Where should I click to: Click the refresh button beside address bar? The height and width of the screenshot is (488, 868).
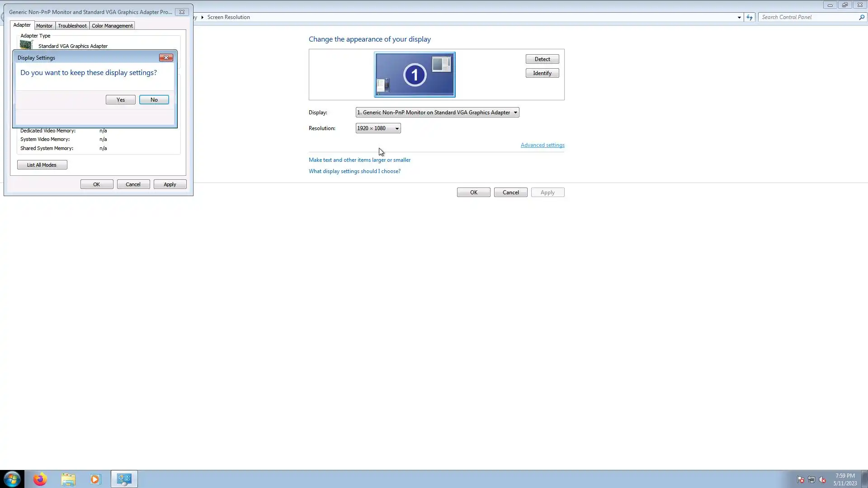point(750,17)
